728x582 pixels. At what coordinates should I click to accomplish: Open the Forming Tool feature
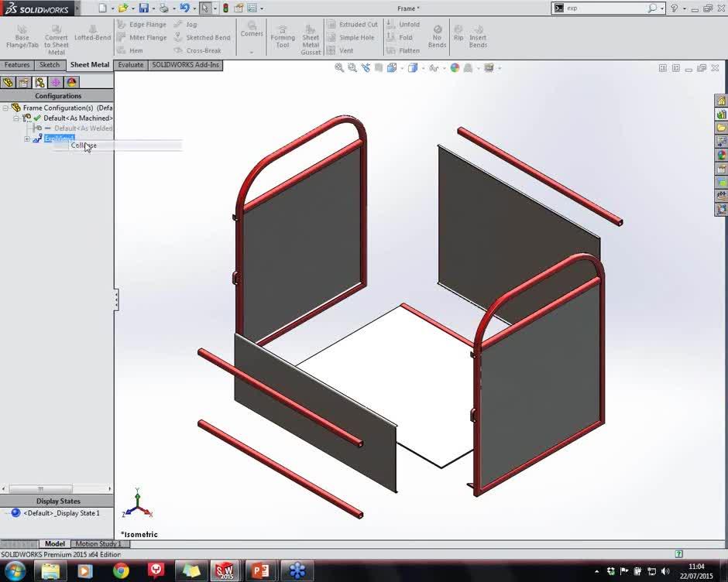pos(283,36)
